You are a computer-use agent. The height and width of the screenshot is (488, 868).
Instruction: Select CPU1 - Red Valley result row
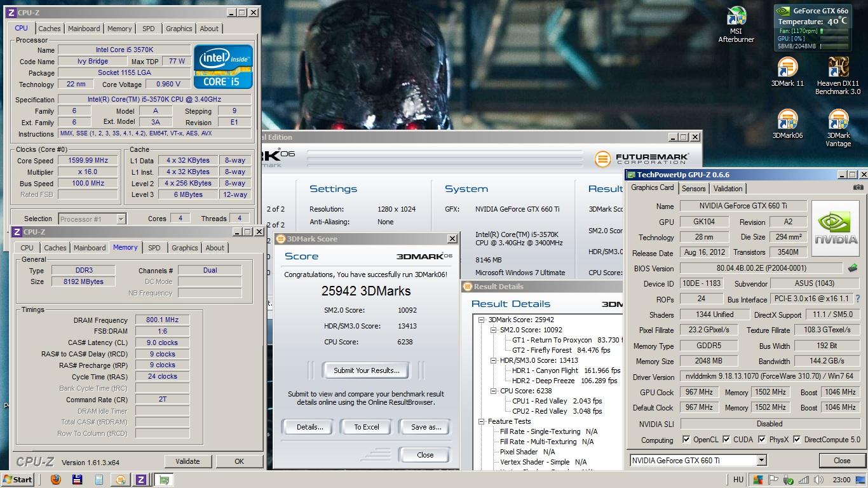tap(557, 401)
